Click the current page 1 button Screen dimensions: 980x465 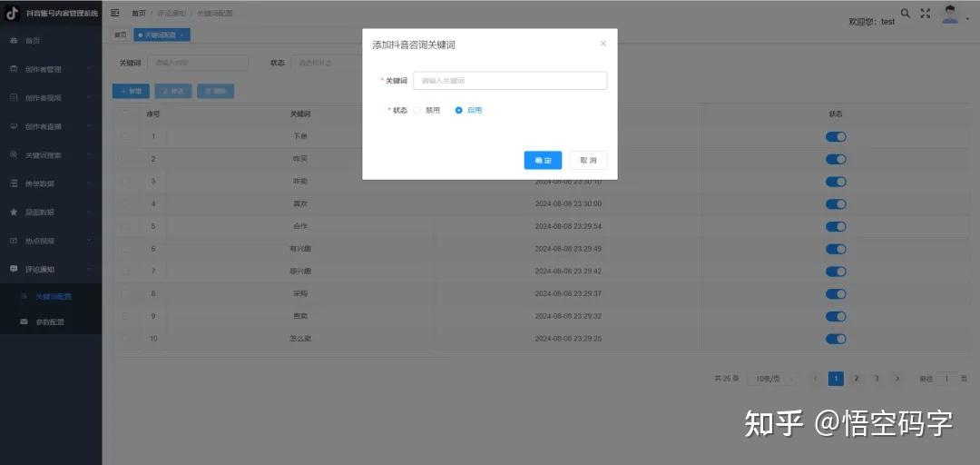coord(836,379)
